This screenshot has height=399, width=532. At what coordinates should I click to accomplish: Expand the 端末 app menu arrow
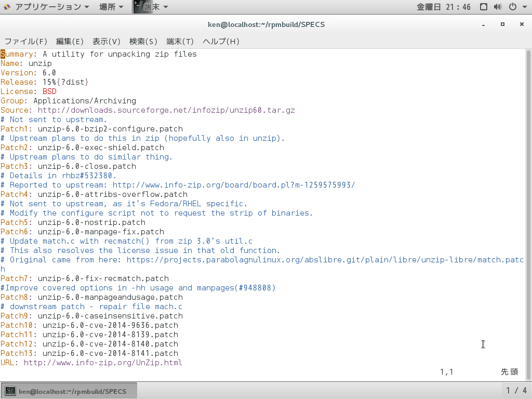165,7
